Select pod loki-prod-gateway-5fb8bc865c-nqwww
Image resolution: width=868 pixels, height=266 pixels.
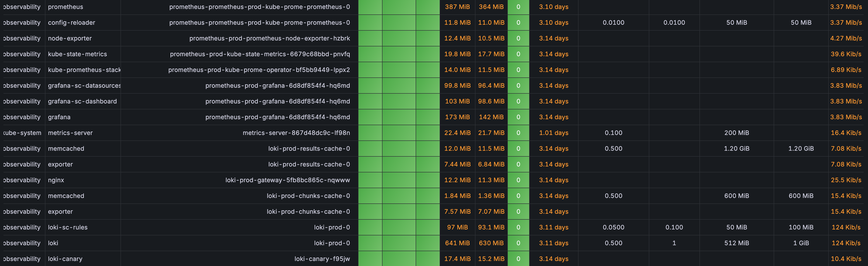tap(288, 180)
